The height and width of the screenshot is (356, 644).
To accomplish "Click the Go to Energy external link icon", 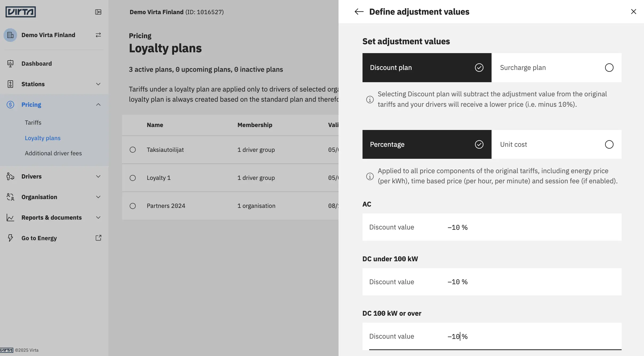I will [98, 238].
